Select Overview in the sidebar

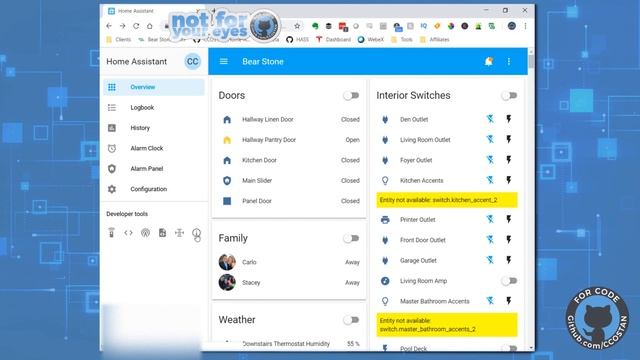[x=153, y=87]
